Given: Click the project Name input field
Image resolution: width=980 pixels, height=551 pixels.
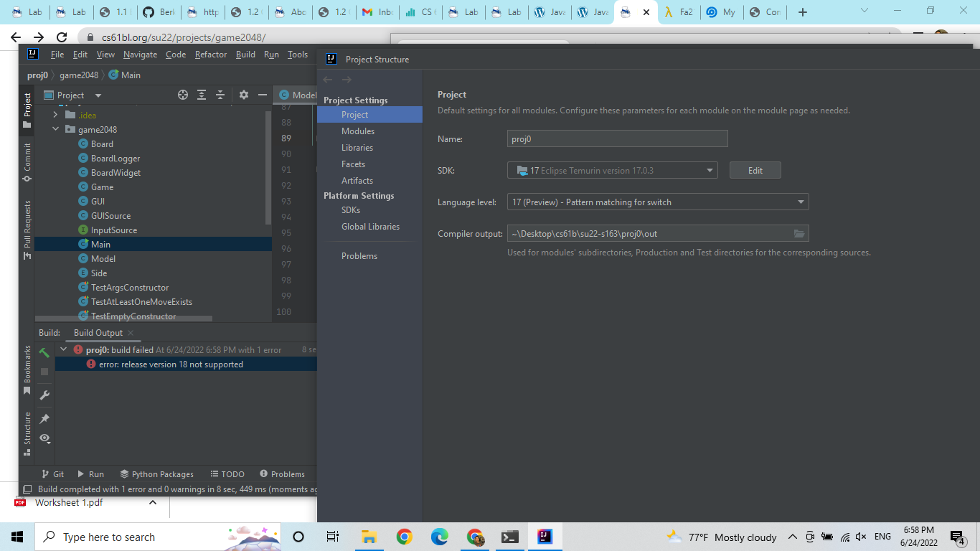Looking at the screenshot, I should [x=617, y=138].
